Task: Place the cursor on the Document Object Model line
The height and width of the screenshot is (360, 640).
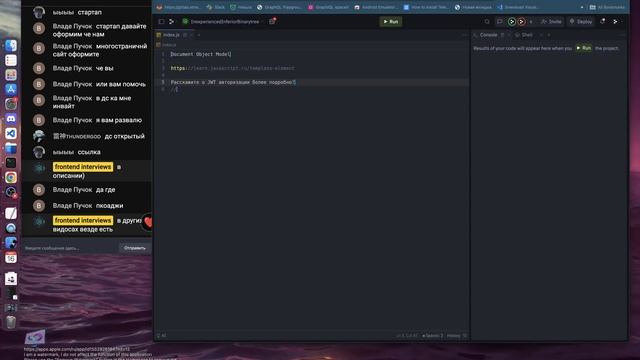Action: point(201,54)
